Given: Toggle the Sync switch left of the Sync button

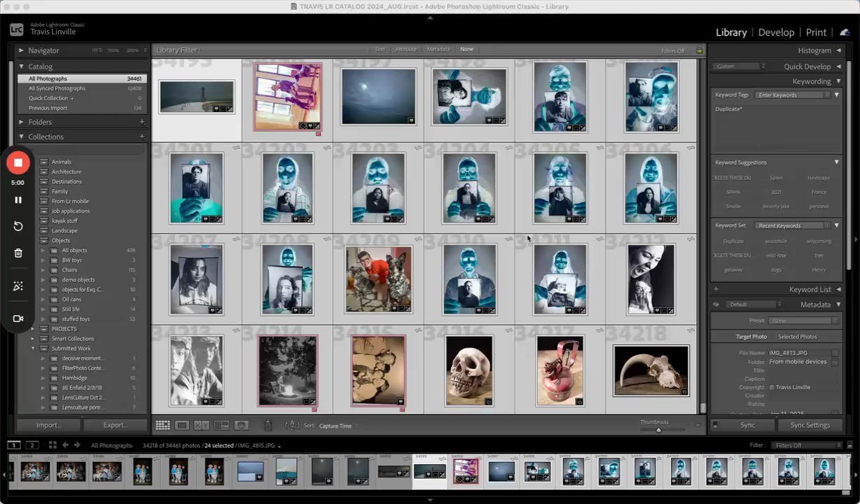Looking at the screenshot, I should (714, 425).
